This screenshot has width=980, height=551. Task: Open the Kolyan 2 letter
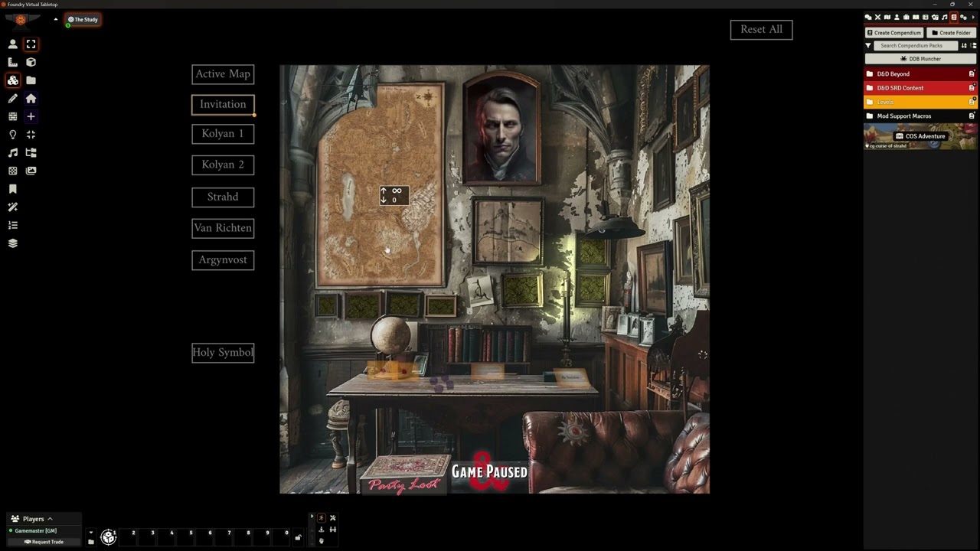coord(223,165)
